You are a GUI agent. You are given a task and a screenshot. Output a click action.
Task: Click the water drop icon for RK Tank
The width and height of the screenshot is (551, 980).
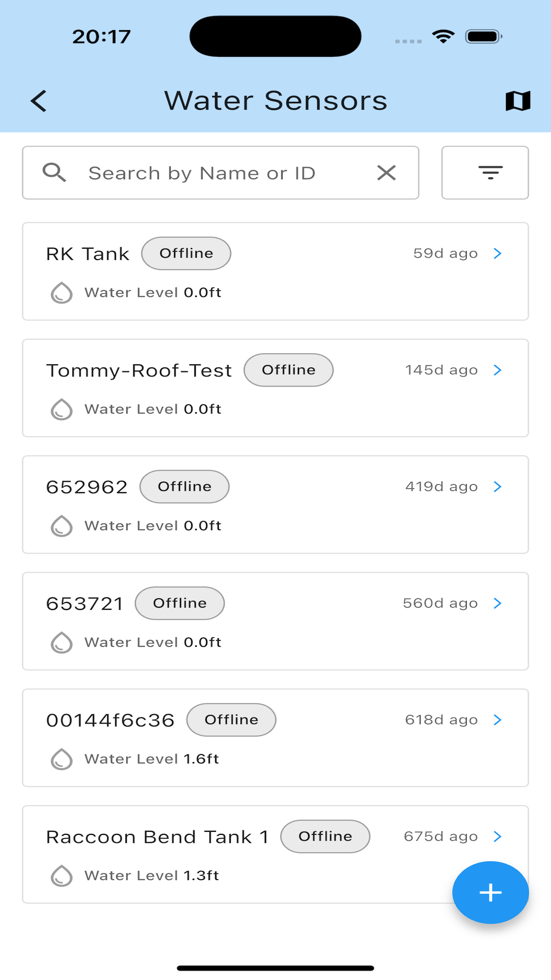point(62,293)
